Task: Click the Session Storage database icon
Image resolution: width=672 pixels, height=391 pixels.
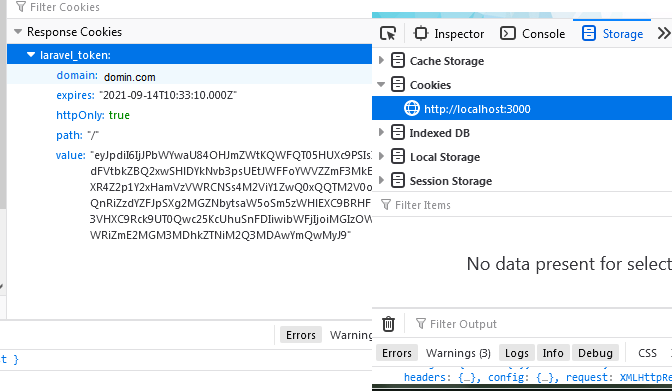Action: tap(398, 180)
